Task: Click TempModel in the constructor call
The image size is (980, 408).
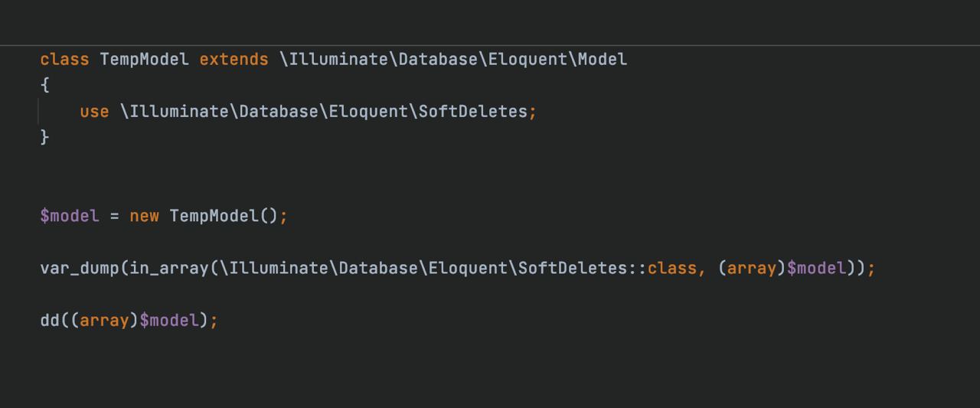Action: tap(214, 216)
